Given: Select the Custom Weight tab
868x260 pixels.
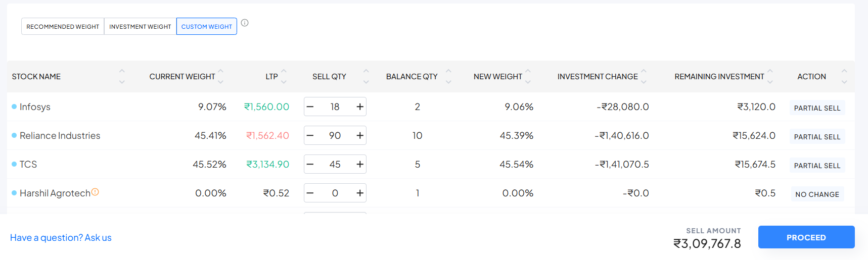Looking at the screenshot, I should click(x=206, y=26).
